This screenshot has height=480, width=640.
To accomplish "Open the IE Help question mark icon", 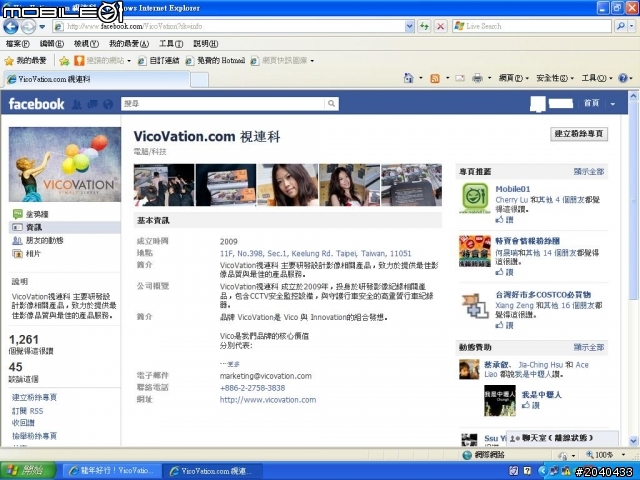I will pos(623,78).
